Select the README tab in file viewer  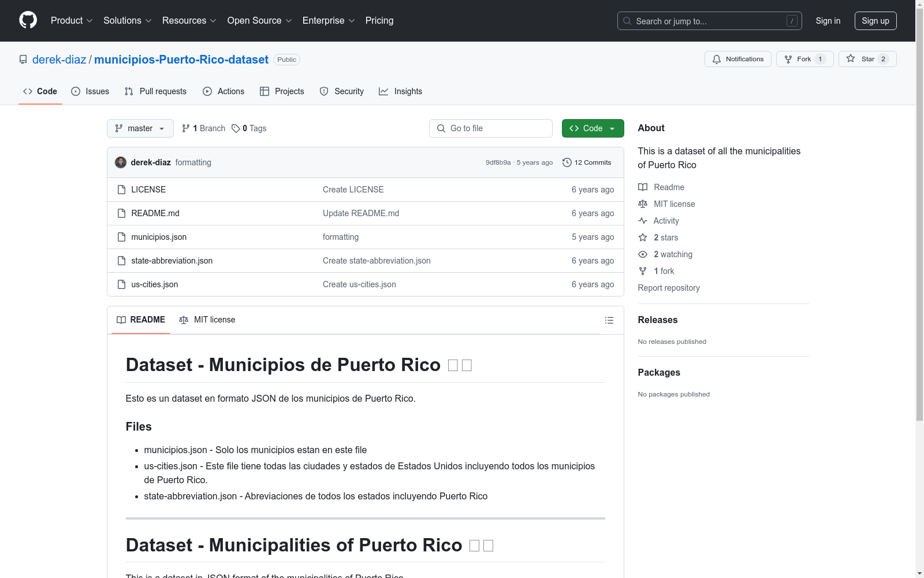click(141, 320)
